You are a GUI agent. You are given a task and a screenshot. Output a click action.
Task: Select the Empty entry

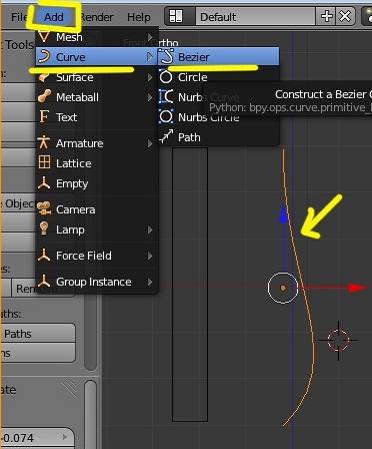pyautogui.click(x=97, y=183)
